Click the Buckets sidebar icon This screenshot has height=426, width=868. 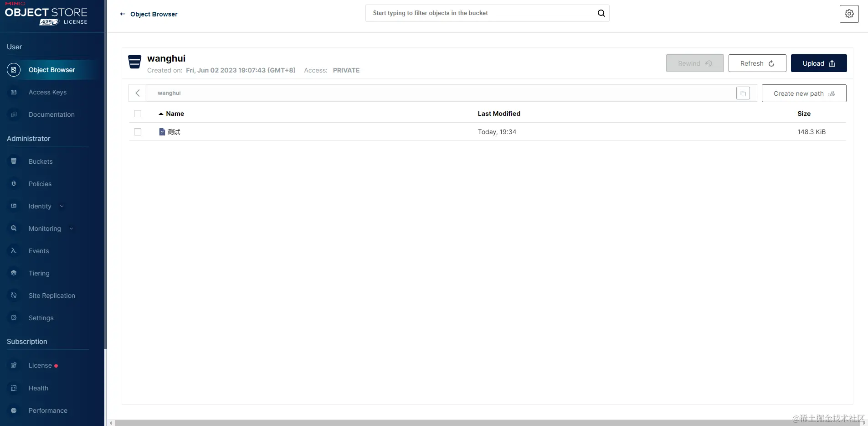14,161
